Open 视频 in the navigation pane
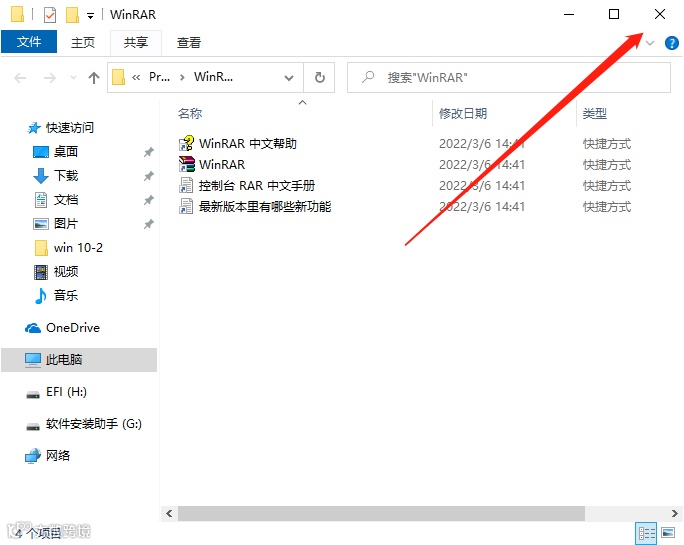 65,272
